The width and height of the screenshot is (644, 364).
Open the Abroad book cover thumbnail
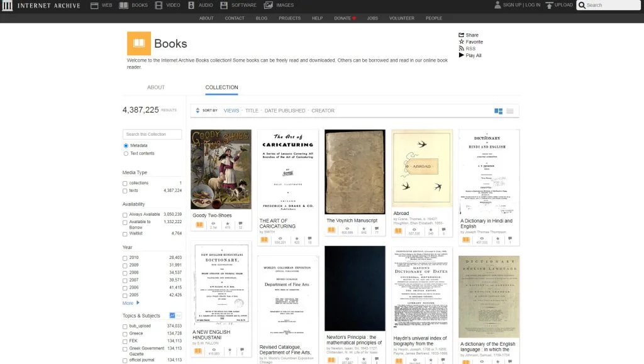point(422,168)
